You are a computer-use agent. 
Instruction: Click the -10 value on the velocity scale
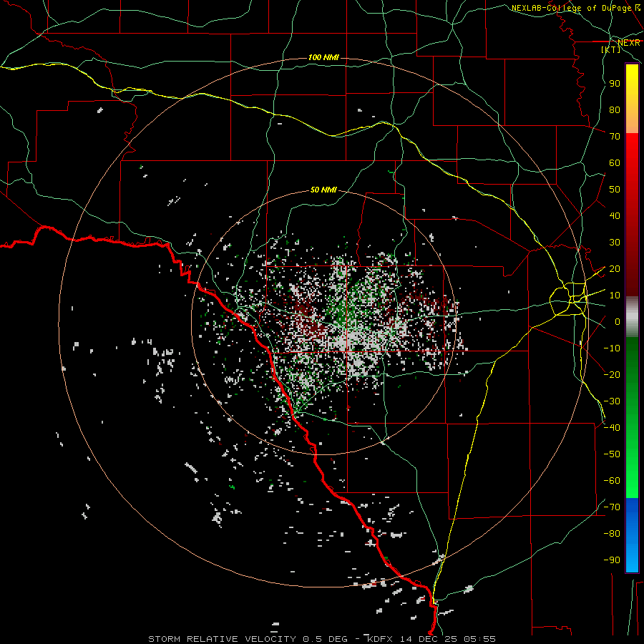(612, 348)
